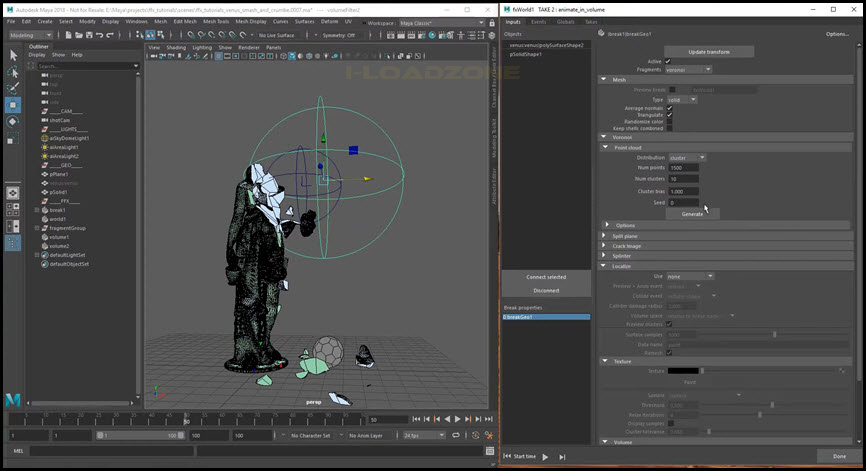Switch to the Events tab in fxWorld1
Screen dimensions: 866x471
coord(538,22)
